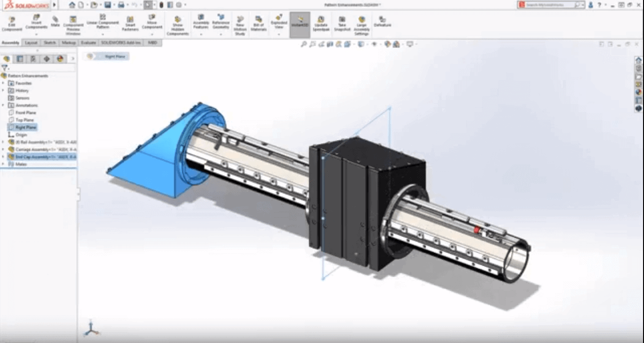644x343 pixels.
Task: Expand more manager tabs arrow
Action: click(x=72, y=59)
